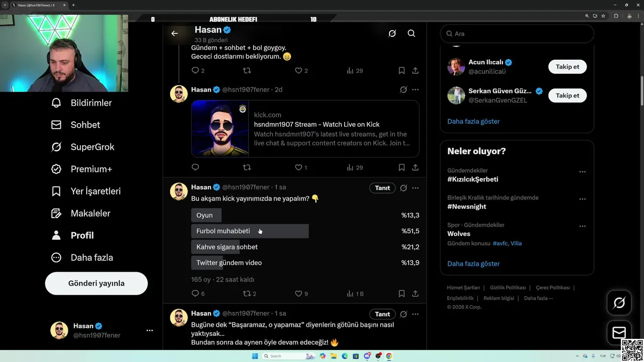
Task: Click the search magnifier in the profile header
Action: click(x=412, y=34)
